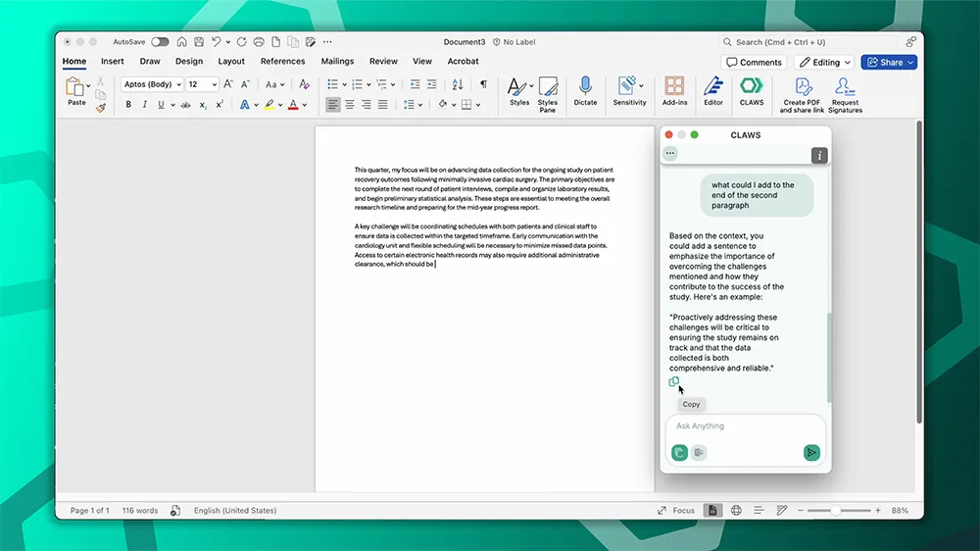Open the undo history dropdown arrow

point(228,42)
